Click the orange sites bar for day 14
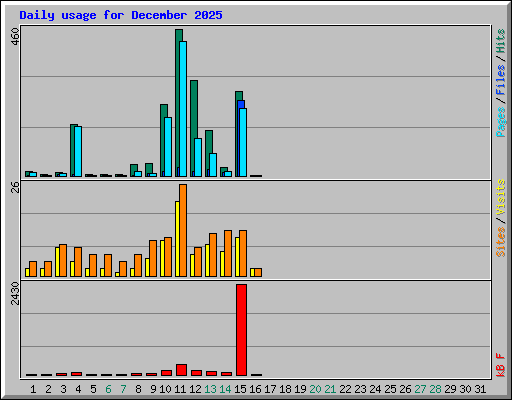 click(228, 253)
